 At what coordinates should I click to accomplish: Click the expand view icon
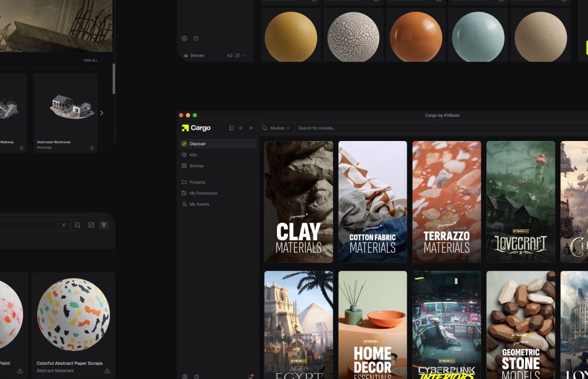[x=91, y=225]
